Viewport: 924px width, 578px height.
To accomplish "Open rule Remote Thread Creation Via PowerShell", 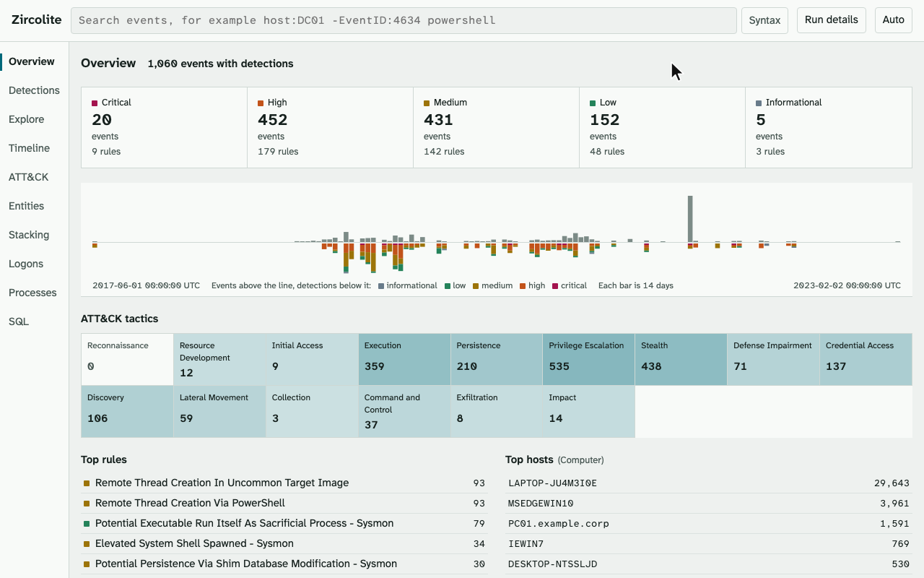I will (x=284, y=503).
